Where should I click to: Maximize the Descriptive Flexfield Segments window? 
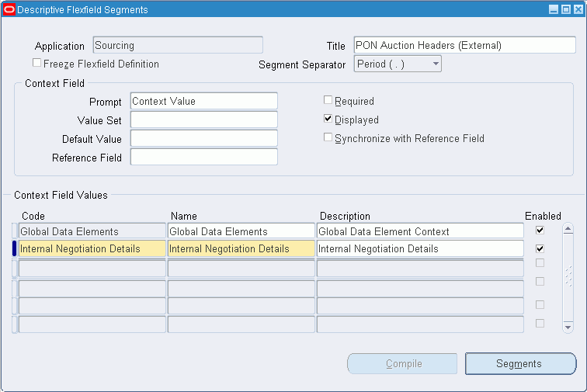click(565, 10)
